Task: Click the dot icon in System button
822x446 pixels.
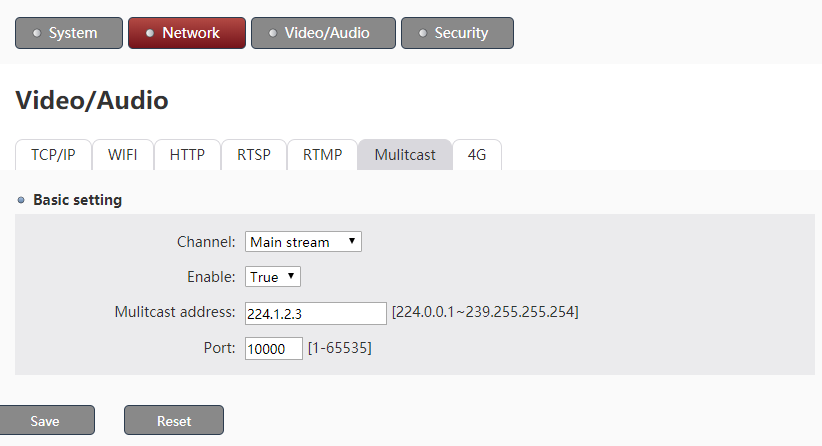Action: (x=37, y=33)
